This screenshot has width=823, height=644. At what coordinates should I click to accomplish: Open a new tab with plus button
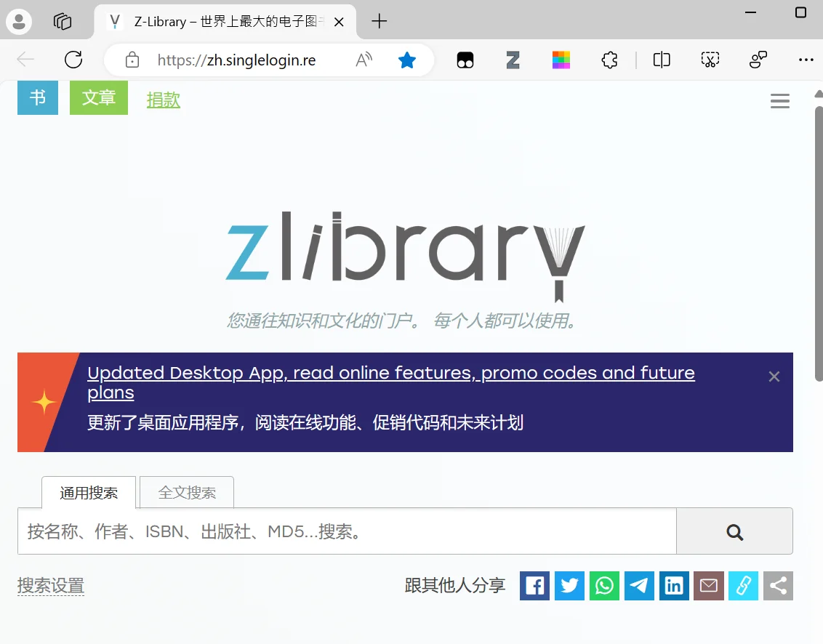(x=379, y=22)
